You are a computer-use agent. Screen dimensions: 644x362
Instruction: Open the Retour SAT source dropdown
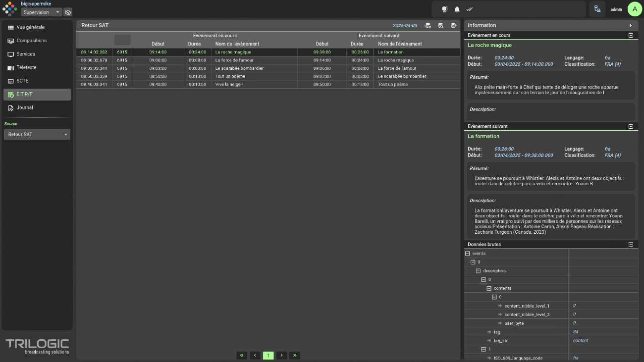pyautogui.click(x=37, y=134)
